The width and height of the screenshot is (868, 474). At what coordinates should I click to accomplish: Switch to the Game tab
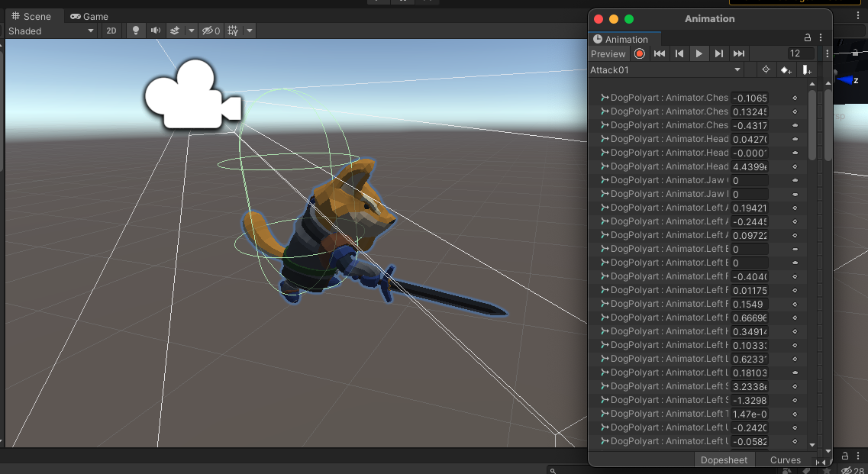coord(89,17)
